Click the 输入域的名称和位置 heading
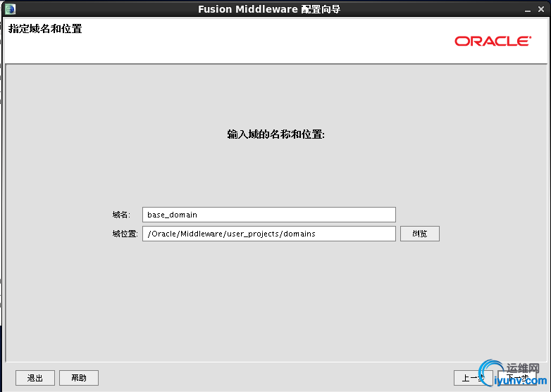The height and width of the screenshot is (392, 551). pos(275,134)
